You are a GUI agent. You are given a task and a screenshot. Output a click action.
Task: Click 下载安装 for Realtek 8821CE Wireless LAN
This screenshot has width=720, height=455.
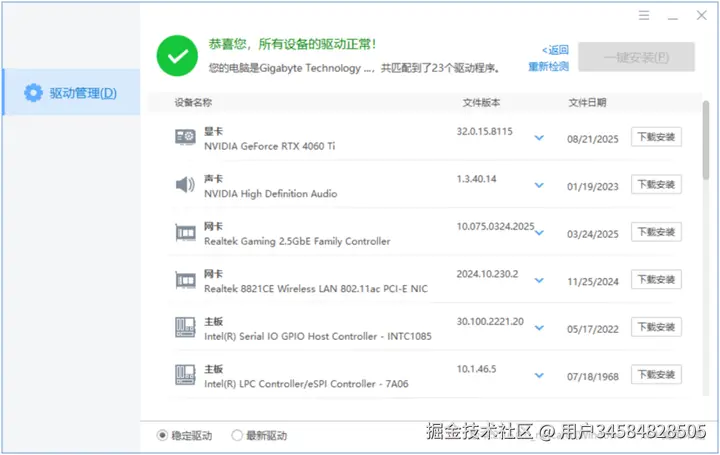click(656, 280)
